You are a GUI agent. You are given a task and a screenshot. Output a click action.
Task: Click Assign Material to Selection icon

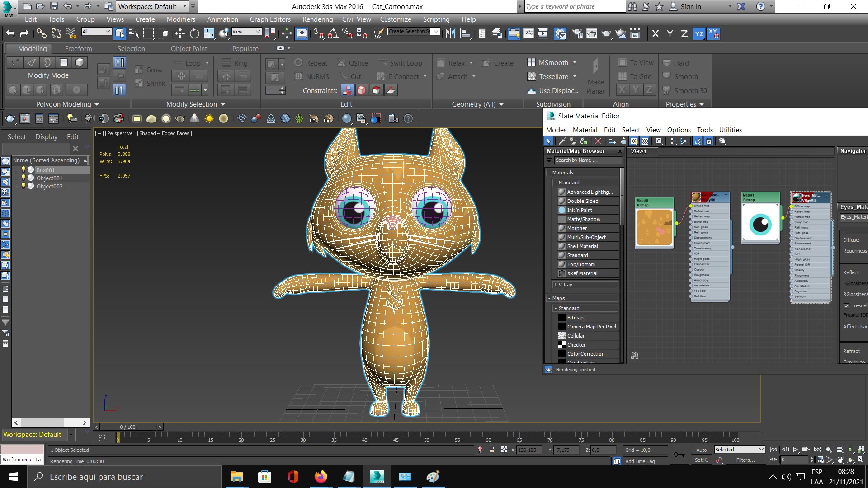point(584,141)
